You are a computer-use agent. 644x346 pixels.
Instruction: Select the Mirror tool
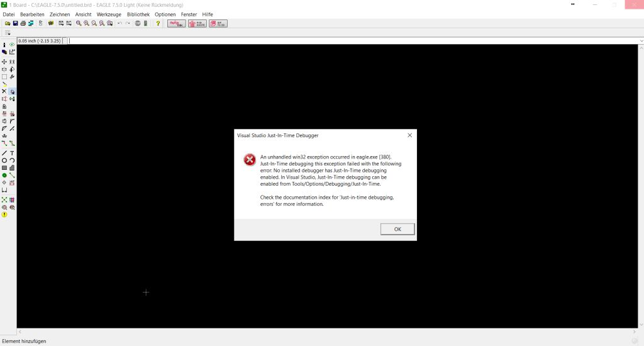[x=4, y=69]
